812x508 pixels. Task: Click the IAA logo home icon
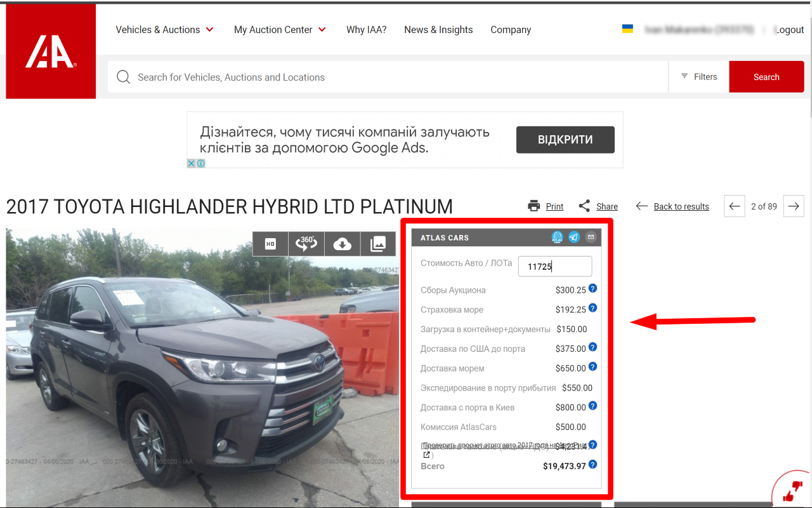pyautogui.click(x=51, y=51)
